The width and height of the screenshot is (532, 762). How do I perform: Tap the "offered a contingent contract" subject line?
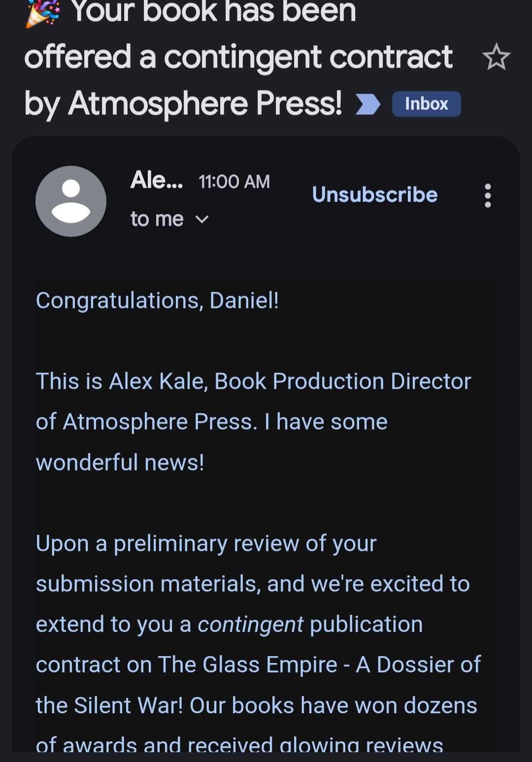click(238, 57)
